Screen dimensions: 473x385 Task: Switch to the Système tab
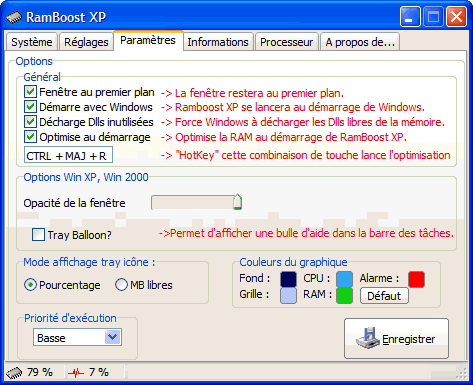32,42
